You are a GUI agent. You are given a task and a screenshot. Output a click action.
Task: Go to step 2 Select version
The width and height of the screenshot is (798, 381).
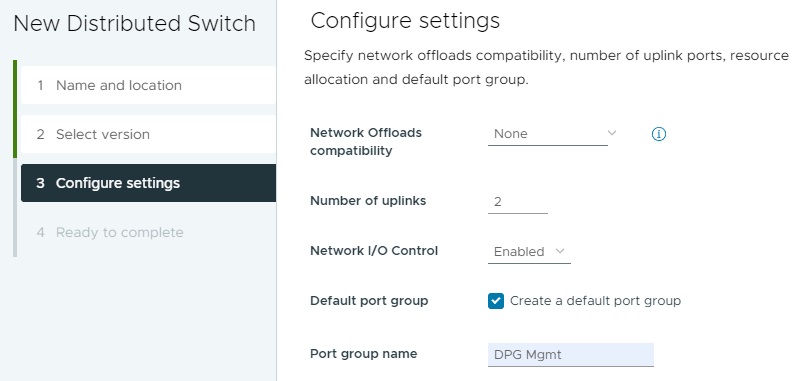148,134
